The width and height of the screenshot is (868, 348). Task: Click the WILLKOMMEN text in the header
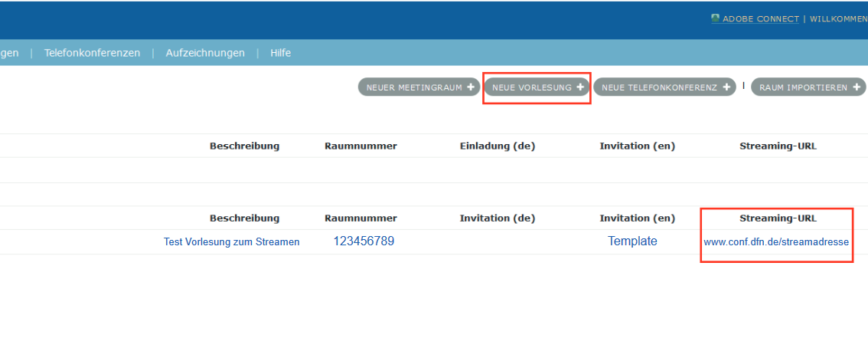[x=838, y=19]
